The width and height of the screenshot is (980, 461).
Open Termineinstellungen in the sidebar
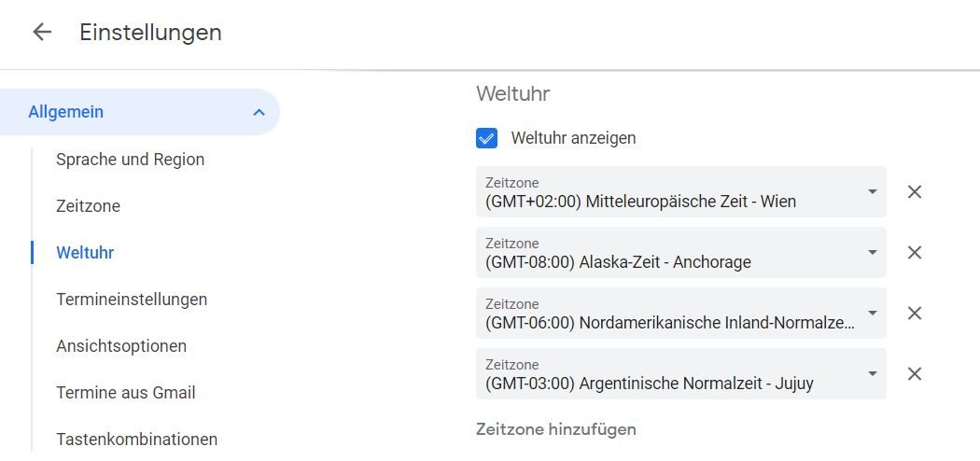click(x=132, y=300)
